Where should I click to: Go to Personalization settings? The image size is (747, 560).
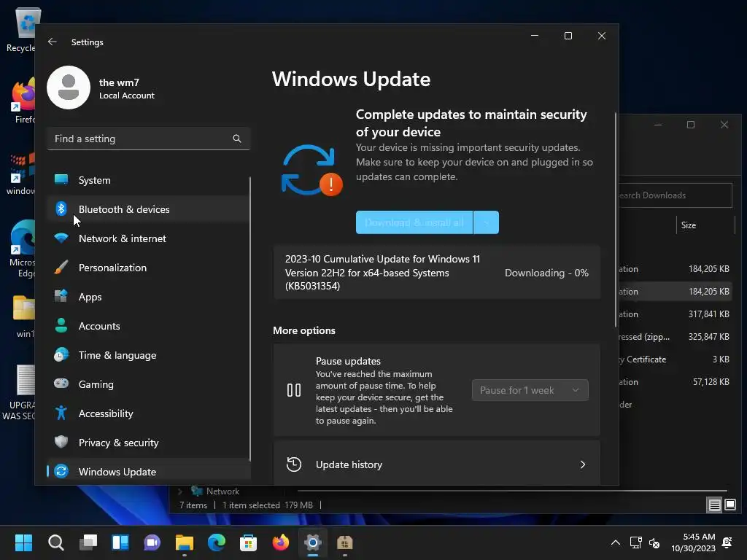click(149, 268)
